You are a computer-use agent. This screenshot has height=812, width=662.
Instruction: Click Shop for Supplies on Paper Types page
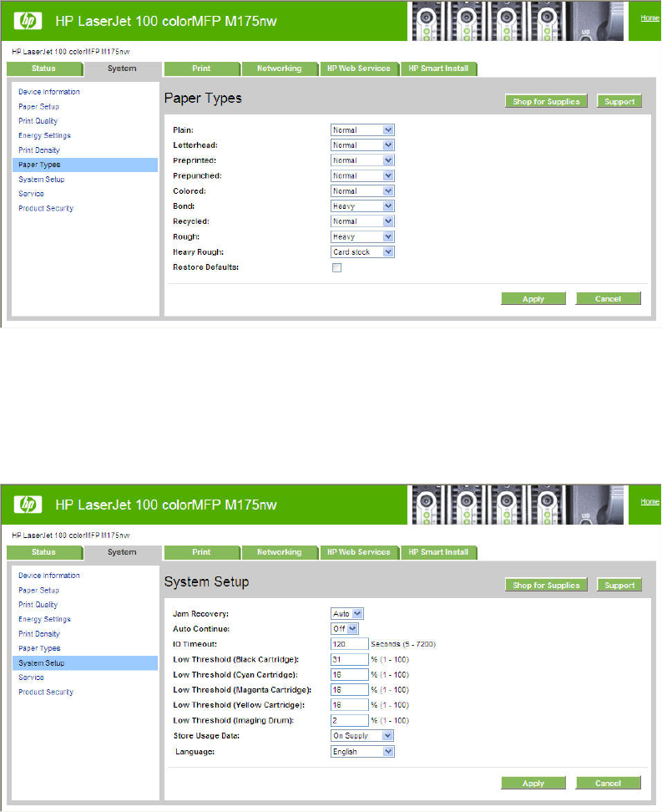point(546,102)
